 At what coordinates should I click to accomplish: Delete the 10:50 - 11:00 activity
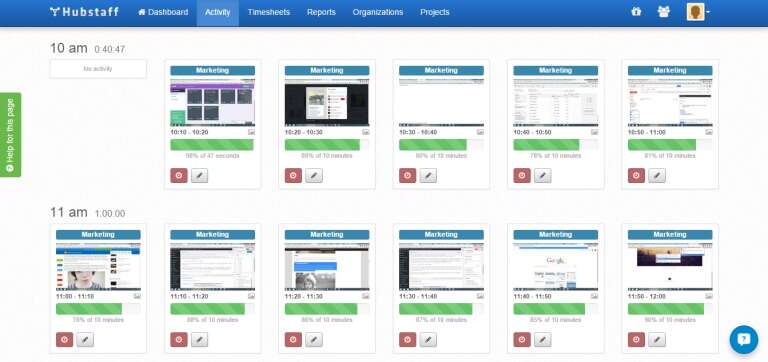tap(636, 175)
